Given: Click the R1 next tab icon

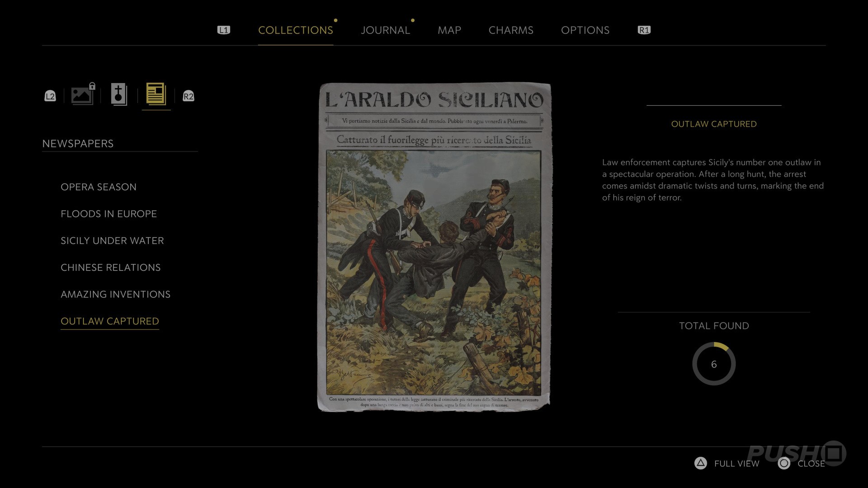Looking at the screenshot, I should [644, 30].
